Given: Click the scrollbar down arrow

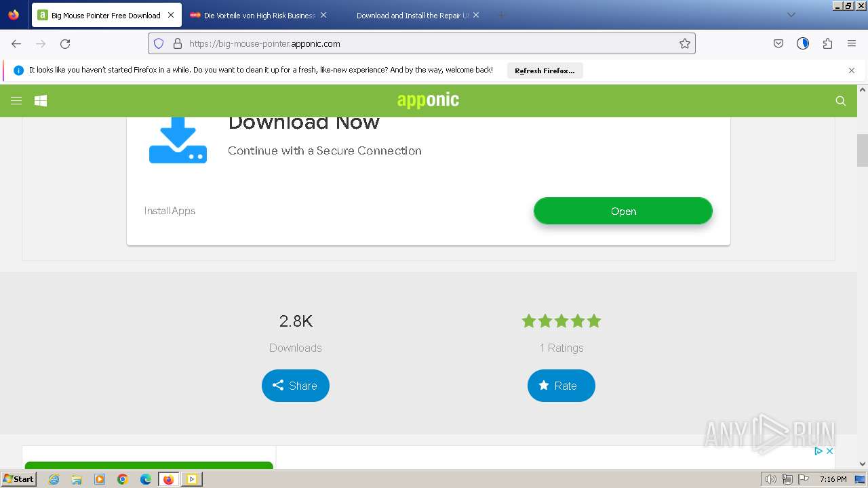Looking at the screenshot, I should click(x=863, y=464).
